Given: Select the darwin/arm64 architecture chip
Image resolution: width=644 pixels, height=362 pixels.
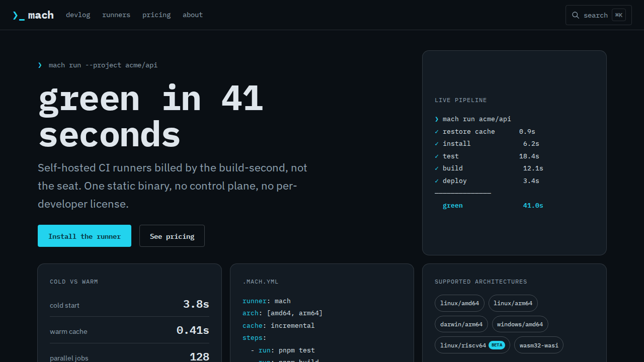Looking at the screenshot, I should tap(461, 324).
